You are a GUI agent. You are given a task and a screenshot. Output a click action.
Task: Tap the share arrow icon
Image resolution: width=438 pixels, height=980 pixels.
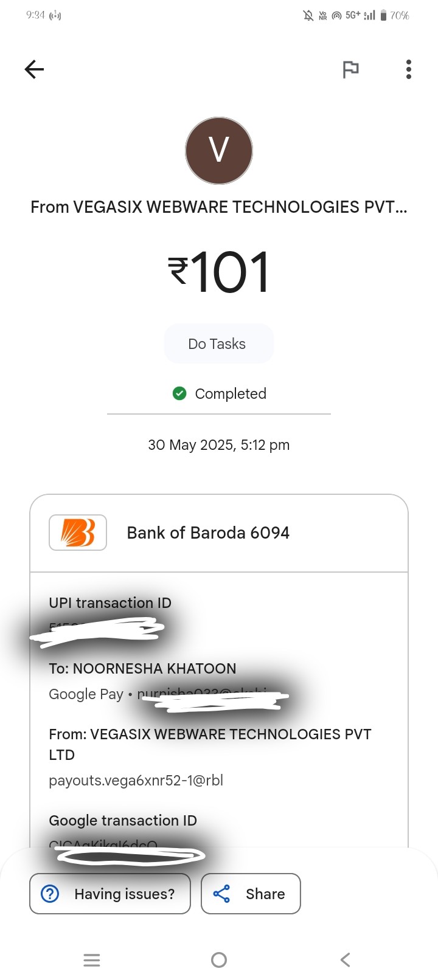point(221,894)
